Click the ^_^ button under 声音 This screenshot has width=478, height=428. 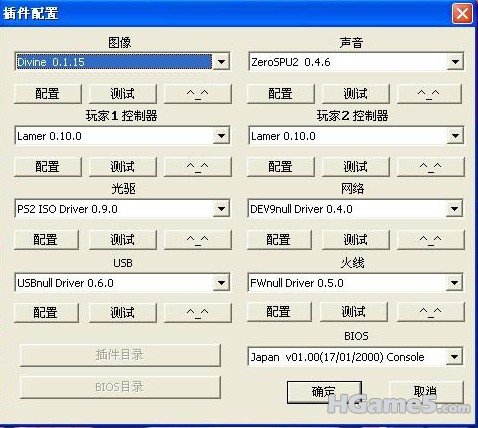pyautogui.click(x=429, y=94)
